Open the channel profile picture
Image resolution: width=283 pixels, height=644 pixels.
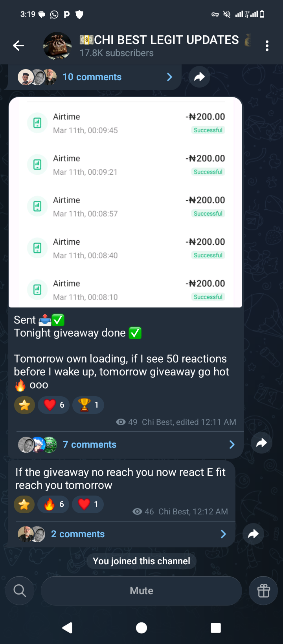click(x=57, y=46)
